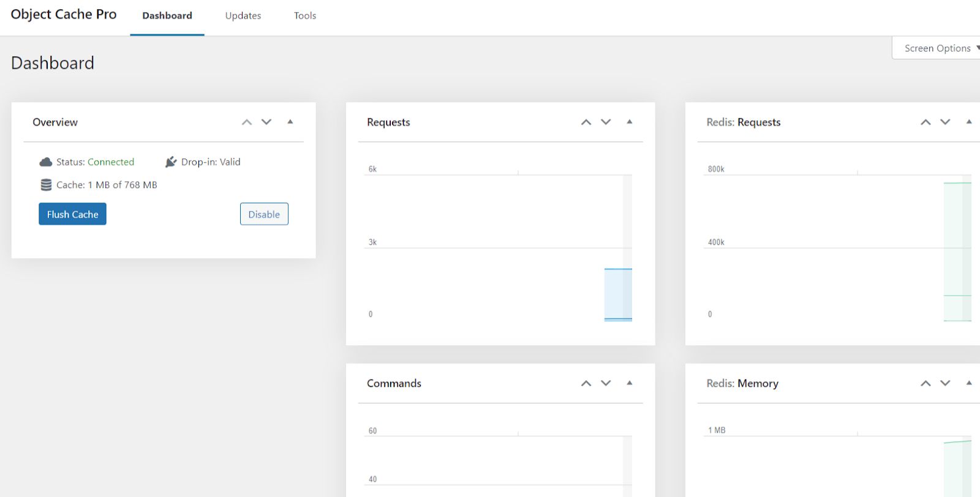980x497 pixels.
Task: Click the Requests panel heading
Action: [388, 122]
